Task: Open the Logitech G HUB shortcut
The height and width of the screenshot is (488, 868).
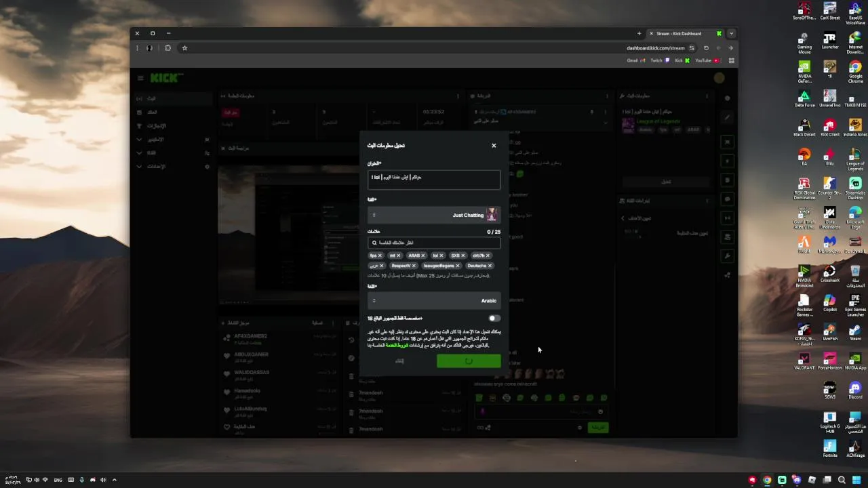Action: pos(829,422)
